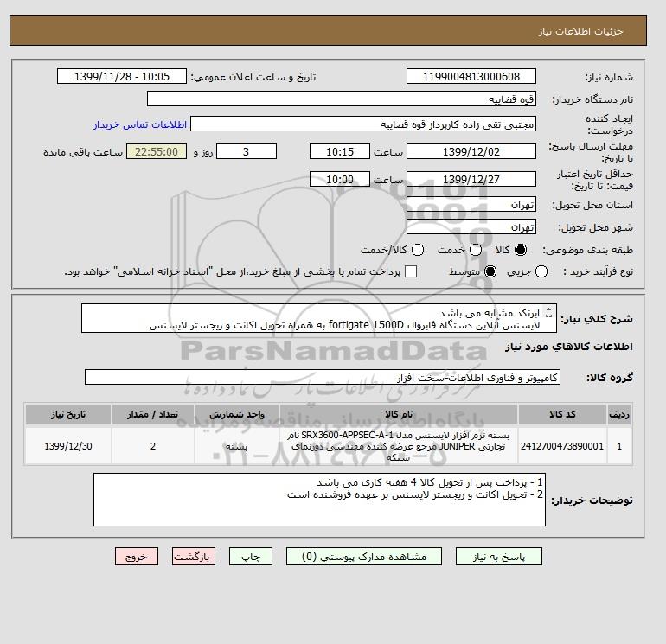Click item code 2412700473890001 cell
This screenshot has width=666, height=644.
coord(562,446)
